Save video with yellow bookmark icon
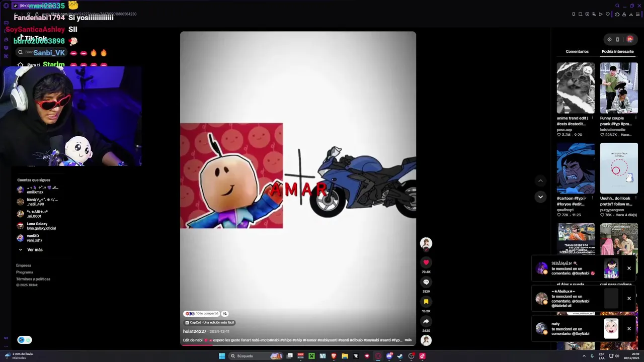 click(x=426, y=302)
